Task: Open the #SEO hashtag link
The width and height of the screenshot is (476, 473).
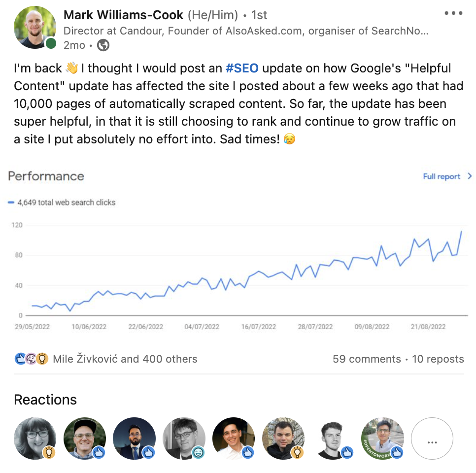Action: click(241, 68)
